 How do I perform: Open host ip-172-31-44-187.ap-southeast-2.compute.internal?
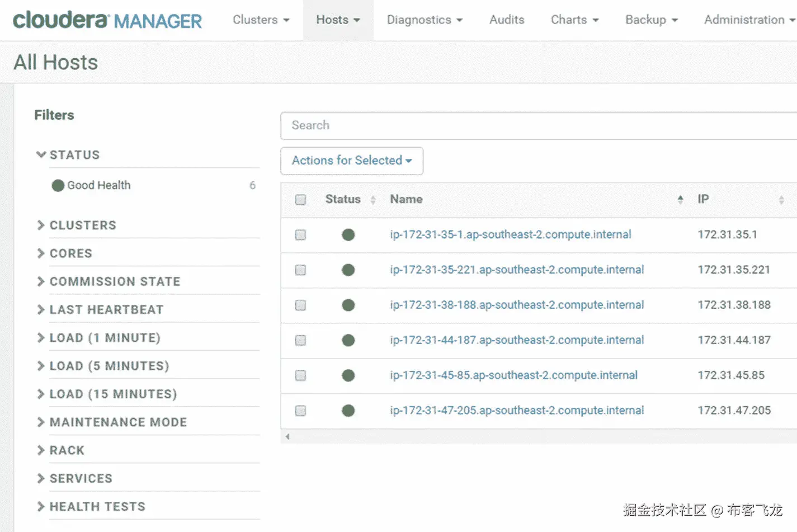pyautogui.click(x=517, y=340)
